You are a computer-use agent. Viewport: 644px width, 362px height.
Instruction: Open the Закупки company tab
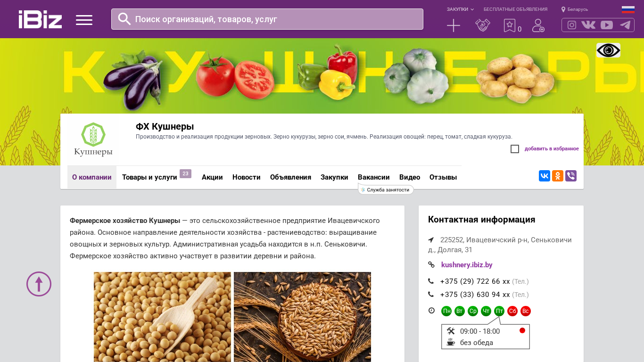(334, 177)
